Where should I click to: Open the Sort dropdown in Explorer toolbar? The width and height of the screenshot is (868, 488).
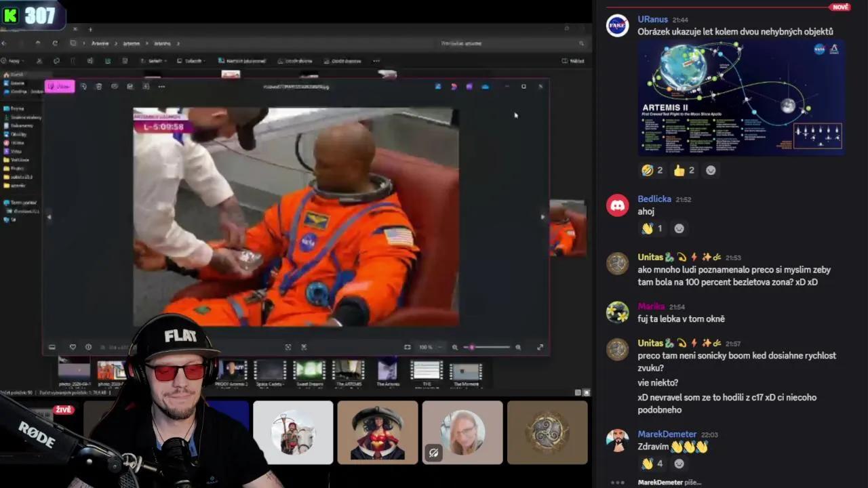[154, 61]
